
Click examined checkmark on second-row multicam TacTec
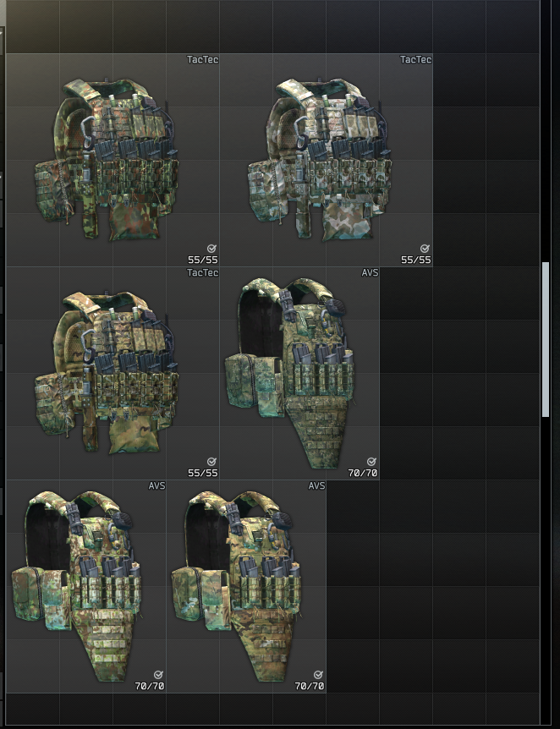[211, 461]
